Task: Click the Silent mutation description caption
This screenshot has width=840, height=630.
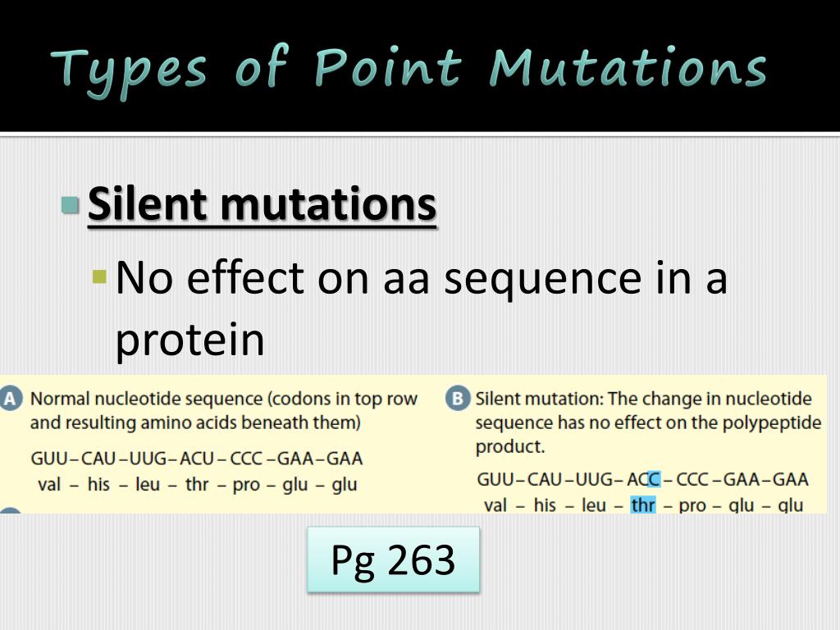Action: [648, 422]
